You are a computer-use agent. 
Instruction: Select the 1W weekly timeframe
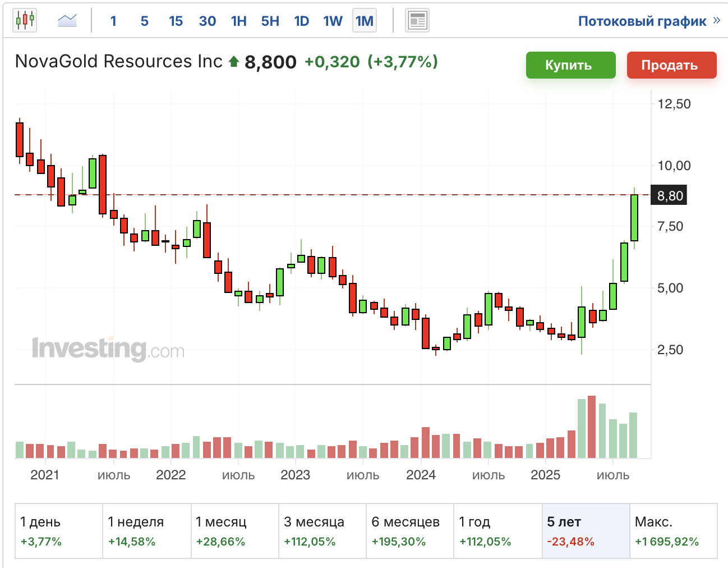[x=333, y=21]
